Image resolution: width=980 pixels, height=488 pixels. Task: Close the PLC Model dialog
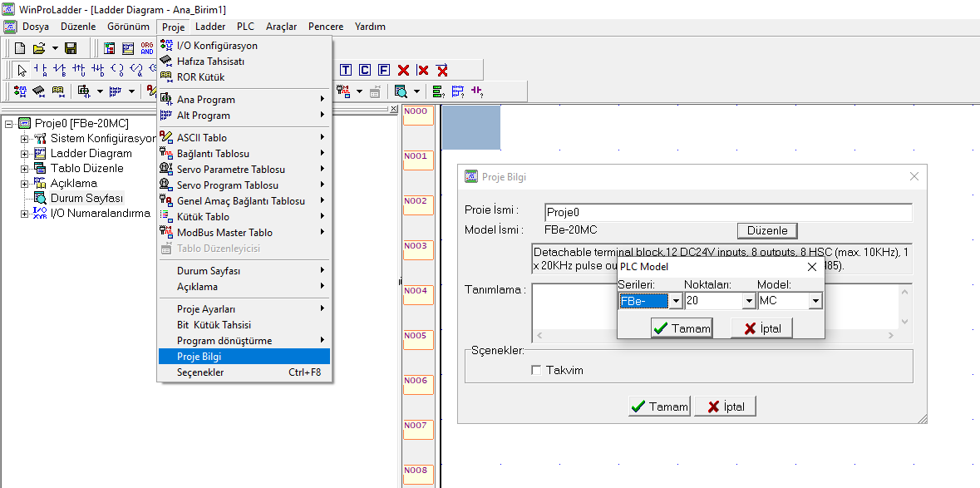point(812,267)
